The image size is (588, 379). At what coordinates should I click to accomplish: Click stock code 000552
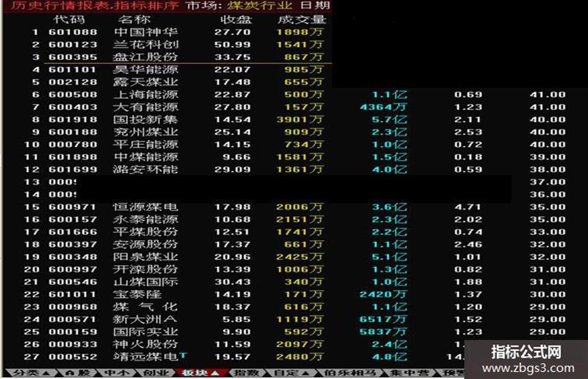pos(73,357)
